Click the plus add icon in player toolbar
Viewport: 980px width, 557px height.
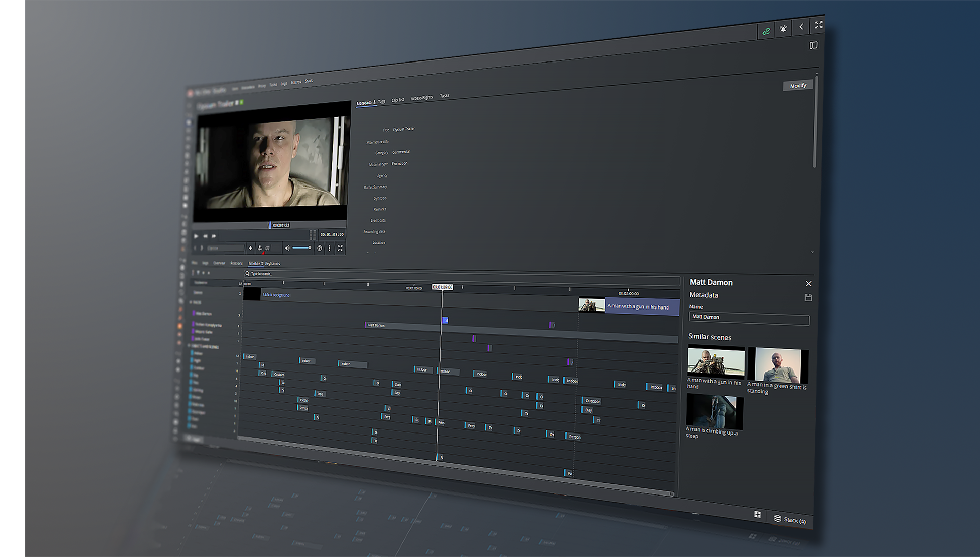(x=250, y=248)
